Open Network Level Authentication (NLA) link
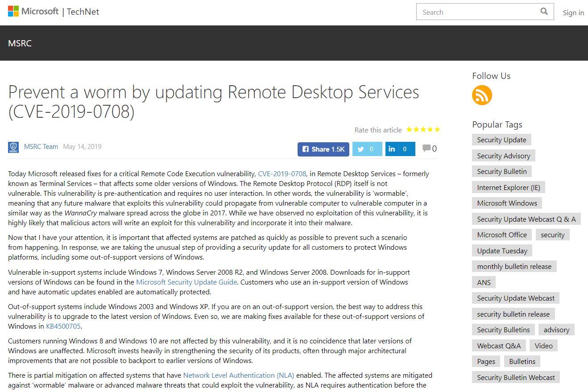Image resolution: width=588 pixels, height=392 pixels. tap(239, 375)
